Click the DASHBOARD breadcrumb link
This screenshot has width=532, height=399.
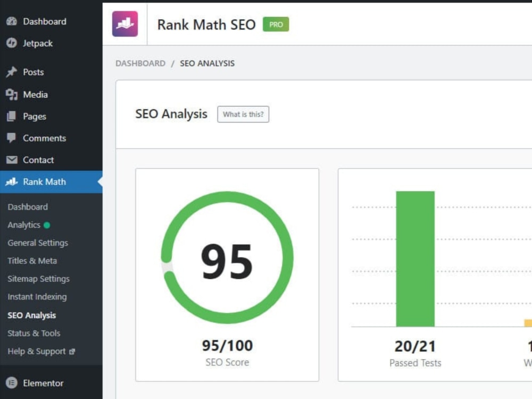pos(140,63)
